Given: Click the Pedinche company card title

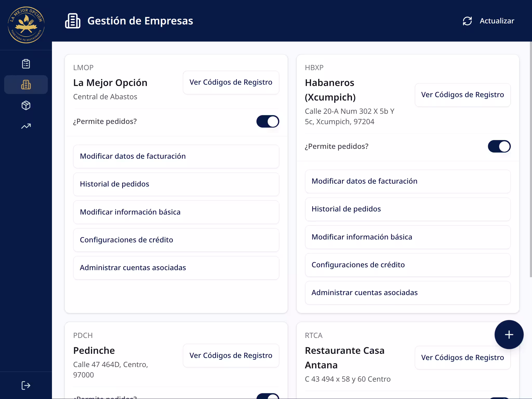Looking at the screenshot, I should (x=94, y=350).
